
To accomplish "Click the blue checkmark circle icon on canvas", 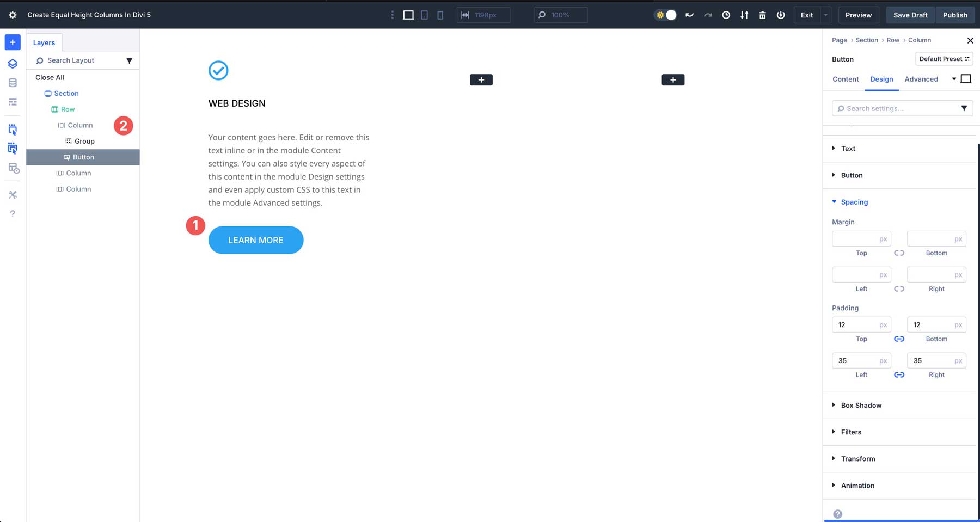I will [218, 70].
